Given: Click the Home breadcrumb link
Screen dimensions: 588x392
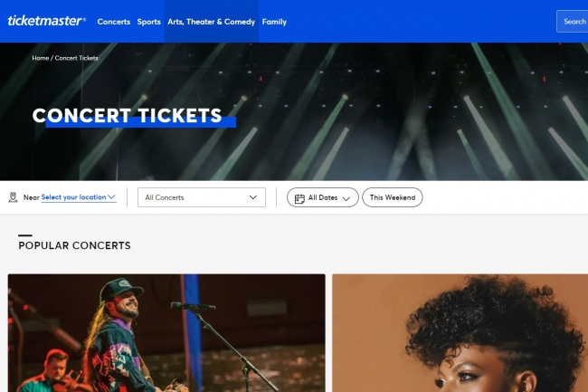Looking at the screenshot, I should click(41, 58).
